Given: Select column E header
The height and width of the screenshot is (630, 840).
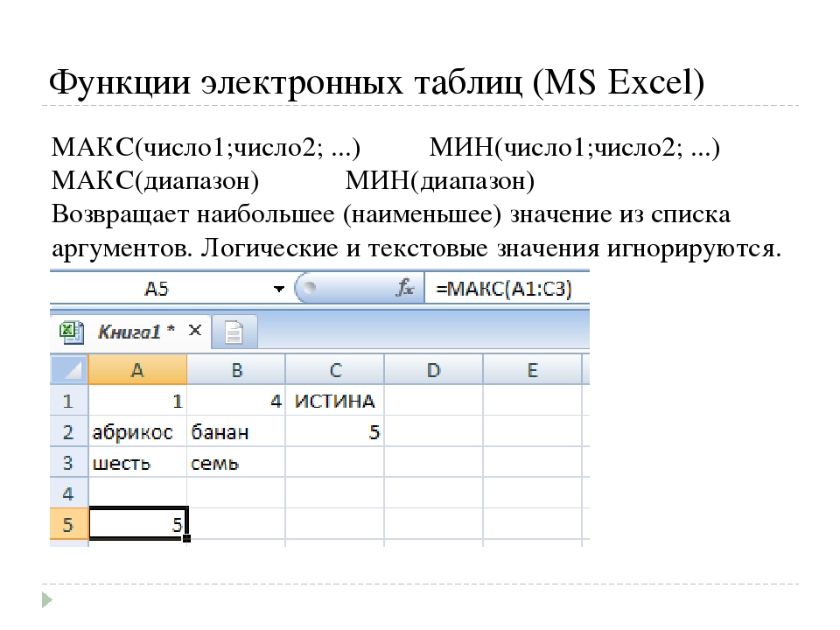Looking at the screenshot, I should tap(532, 369).
